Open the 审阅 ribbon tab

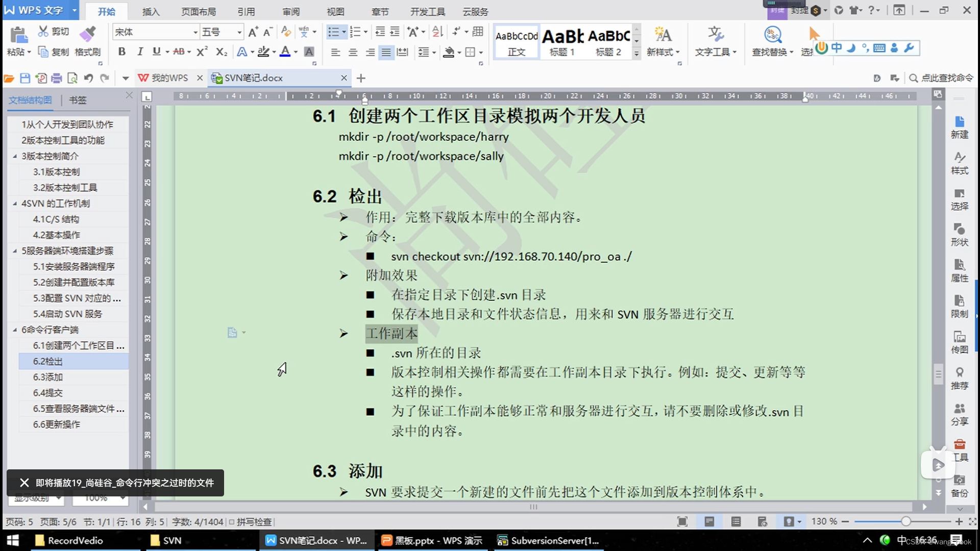point(290,11)
